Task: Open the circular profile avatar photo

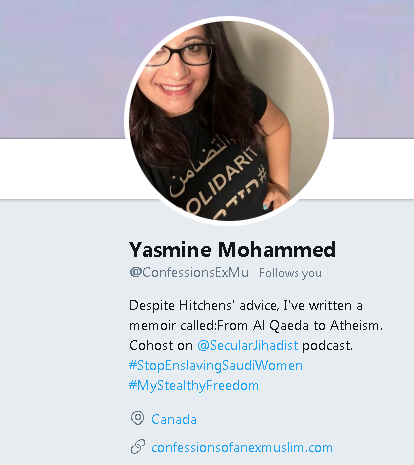Action: (229, 121)
